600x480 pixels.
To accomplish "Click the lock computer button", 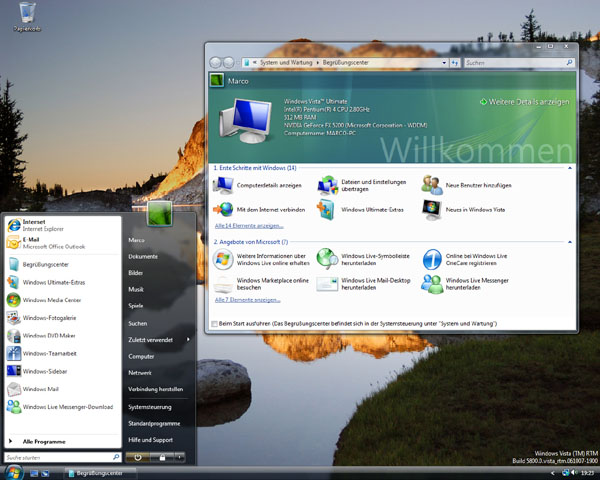I will [x=162, y=457].
